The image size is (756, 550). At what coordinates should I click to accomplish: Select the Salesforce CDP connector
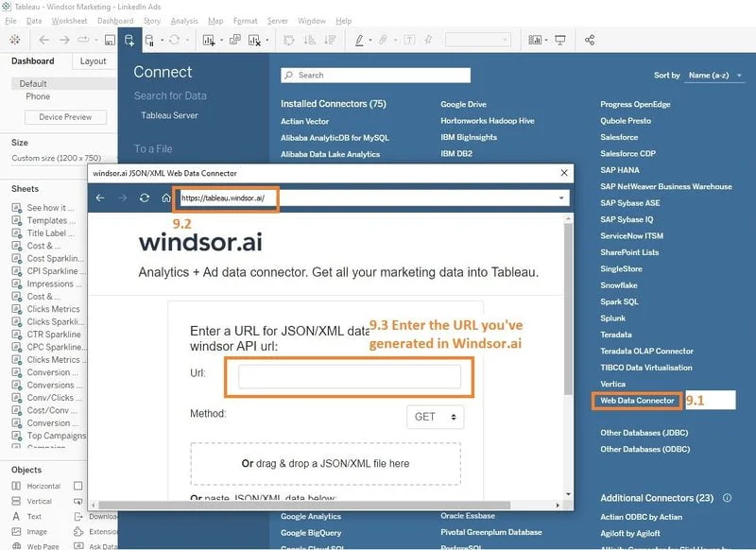[x=627, y=154]
